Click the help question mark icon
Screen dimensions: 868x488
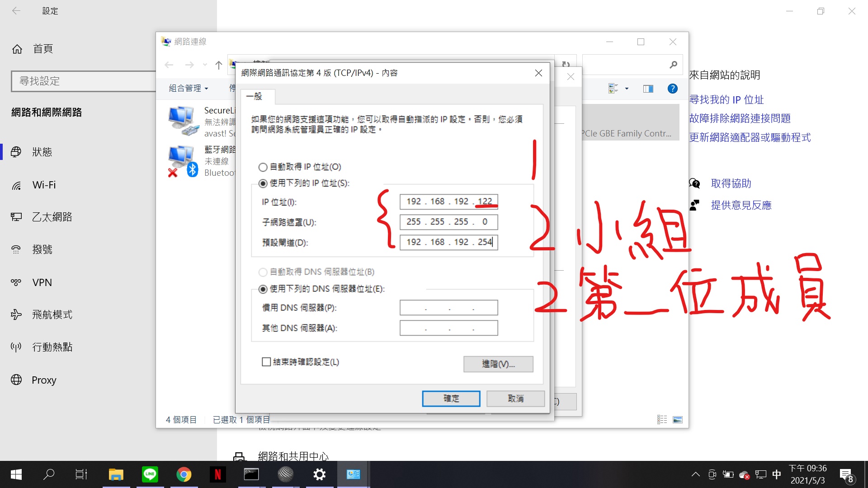[x=672, y=89]
